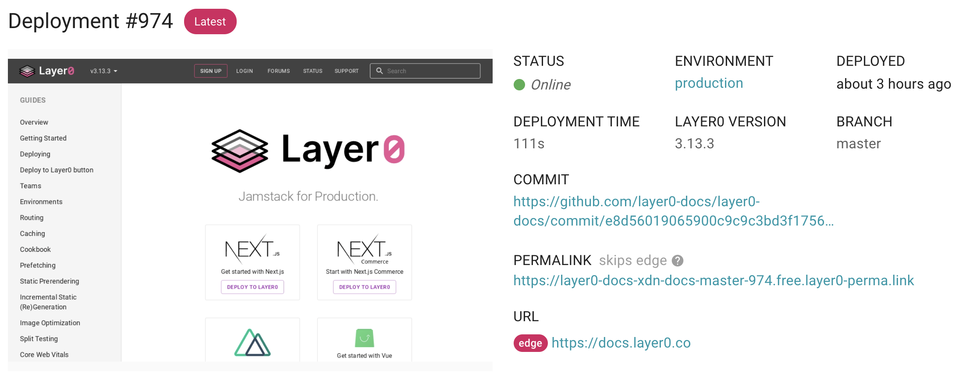
Task: Open the SUPPORT menu item
Action: (347, 71)
